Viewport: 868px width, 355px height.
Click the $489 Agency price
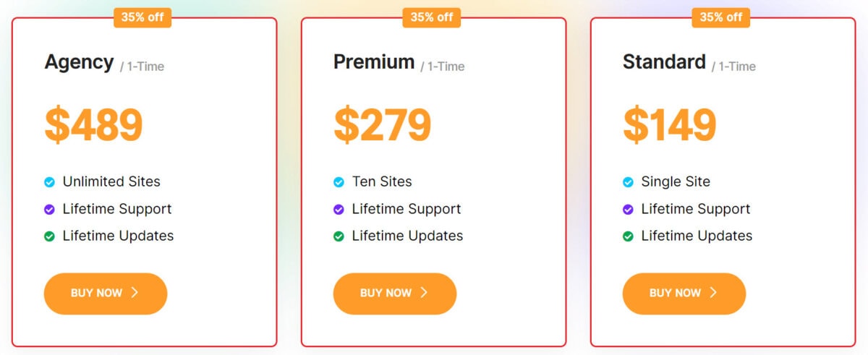tap(94, 125)
